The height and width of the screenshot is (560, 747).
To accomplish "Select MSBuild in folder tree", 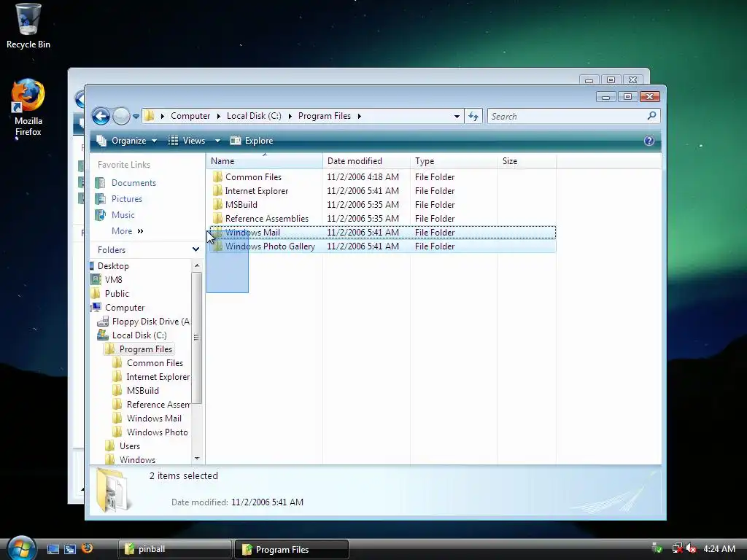I will click(142, 391).
